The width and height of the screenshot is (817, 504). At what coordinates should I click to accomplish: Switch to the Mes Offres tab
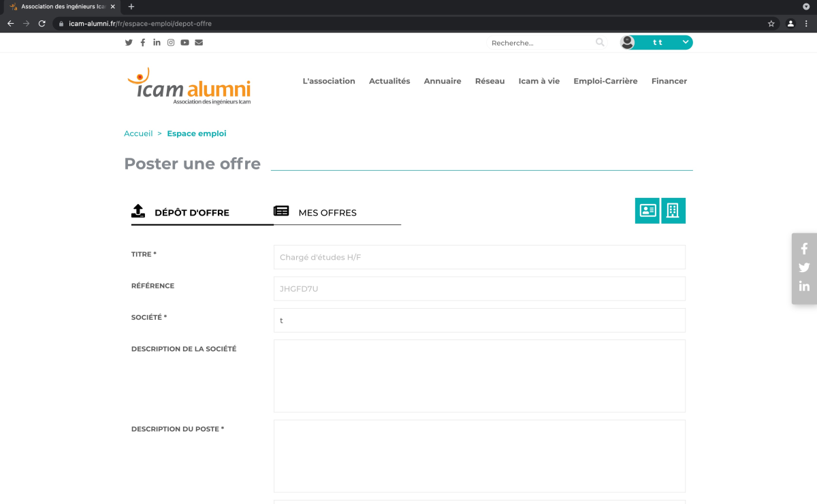tap(327, 212)
